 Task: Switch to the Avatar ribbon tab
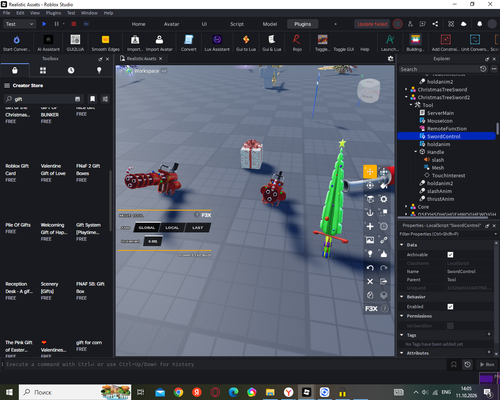[171, 24]
